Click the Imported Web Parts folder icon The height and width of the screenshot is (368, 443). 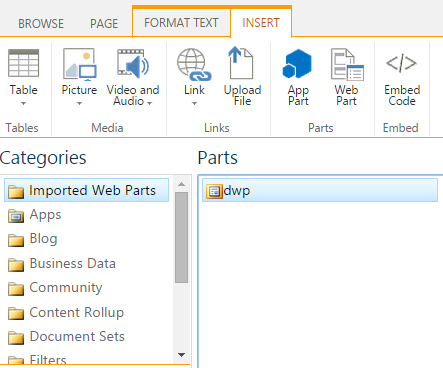coord(16,192)
